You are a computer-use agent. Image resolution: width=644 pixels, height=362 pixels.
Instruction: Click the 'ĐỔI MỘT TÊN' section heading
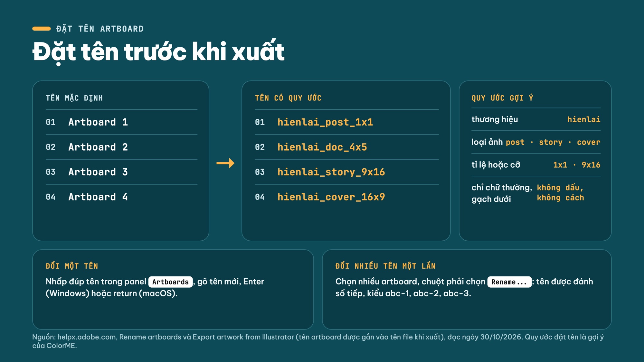click(x=72, y=266)
